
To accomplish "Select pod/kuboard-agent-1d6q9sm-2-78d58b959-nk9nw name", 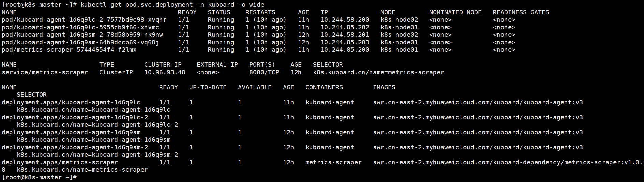I will click(x=82, y=35).
